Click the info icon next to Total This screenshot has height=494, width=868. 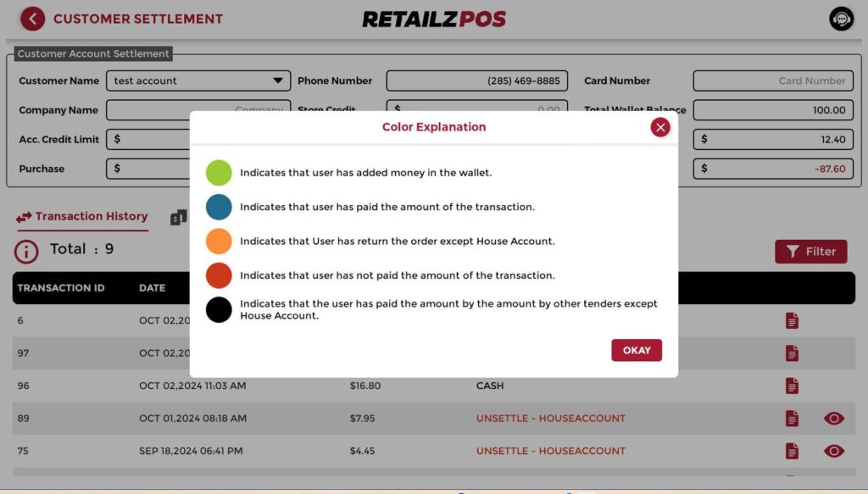click(x=26, y=251)
